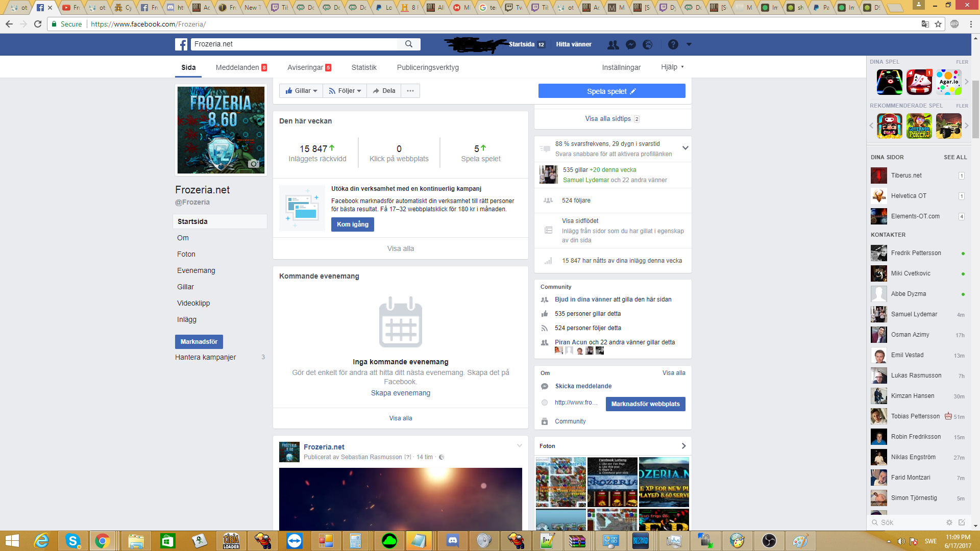Open more options three dots button
The height and width of the screenshot is (551, 980).
(410, 91)
